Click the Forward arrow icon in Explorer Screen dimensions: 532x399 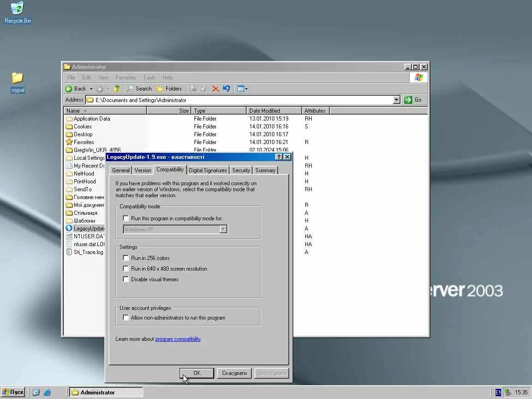tap(99, 89)
